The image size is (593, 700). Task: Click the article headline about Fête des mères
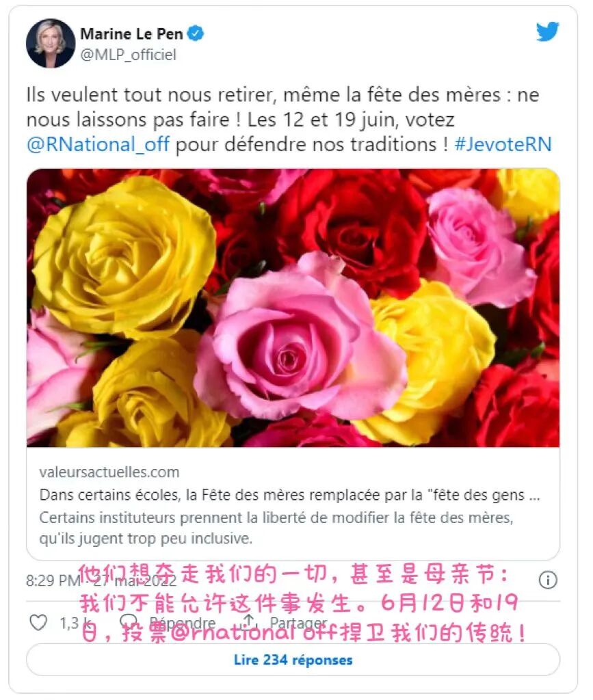click(x=289, y=495)
